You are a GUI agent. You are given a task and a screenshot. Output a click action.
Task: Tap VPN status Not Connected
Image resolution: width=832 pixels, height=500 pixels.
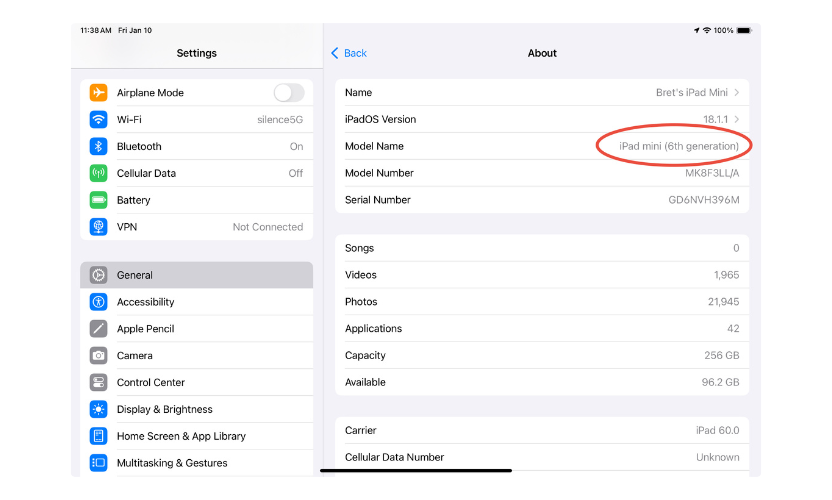pyautogui.click(x=268, y=227)
